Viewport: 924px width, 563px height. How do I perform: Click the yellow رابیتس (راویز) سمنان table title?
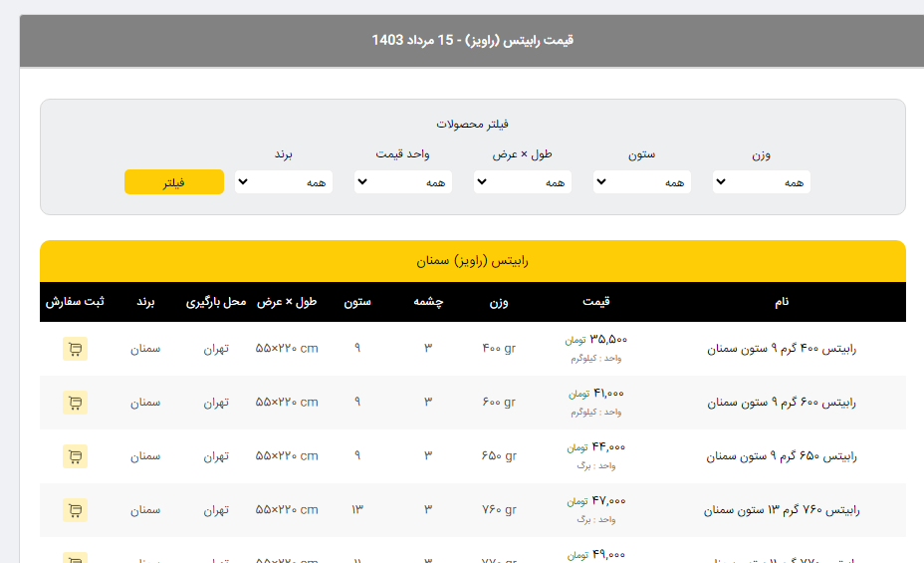[472, 261]
